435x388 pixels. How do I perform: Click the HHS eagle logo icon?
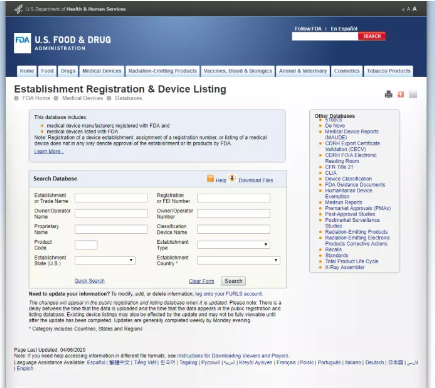tap(19, 9)
